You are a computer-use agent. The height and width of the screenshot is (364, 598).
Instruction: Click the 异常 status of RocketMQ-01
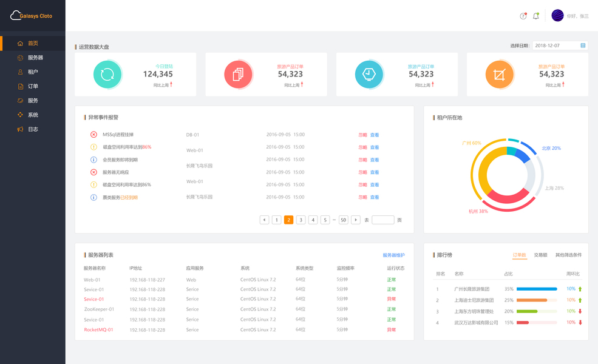[x=392, y=329]
